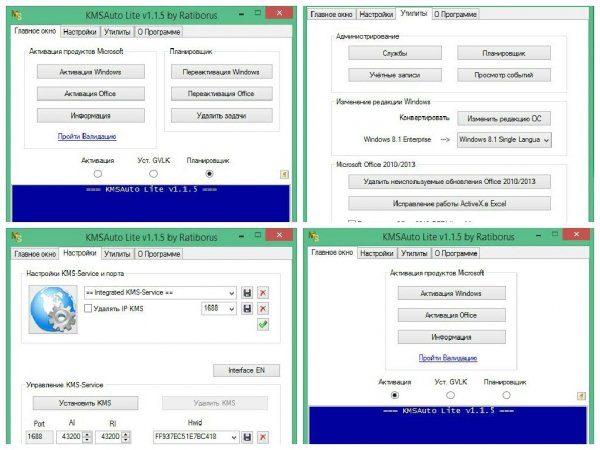Image resolution: width=600 pixels, height=450 pixels.
Task: Click Активация Windows in the compact main window
Action: (x=452, y=293)
